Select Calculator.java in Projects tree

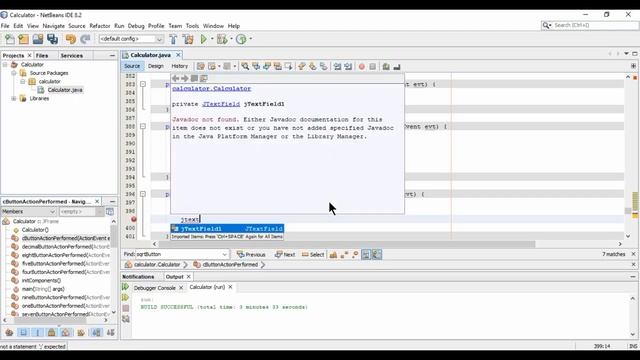click(x=65, y=90)
